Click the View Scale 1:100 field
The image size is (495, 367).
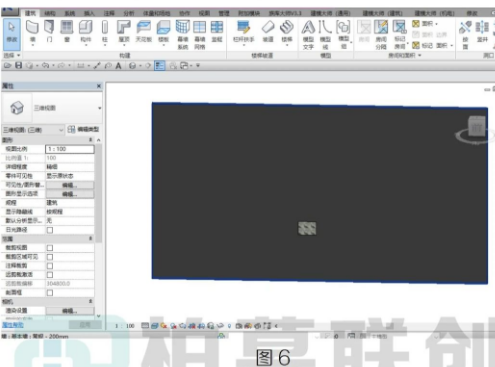[70, 149]
